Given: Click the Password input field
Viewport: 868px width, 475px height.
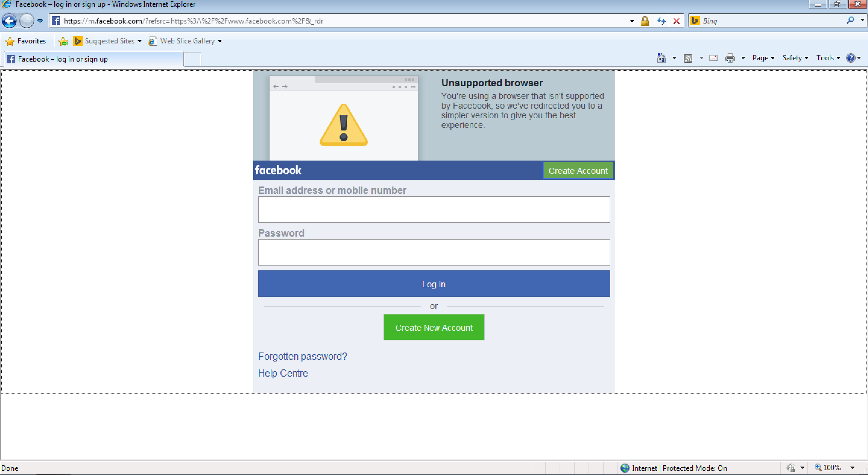Looking at the screenshot, I should pyautogui.click(x=434, y=252).
